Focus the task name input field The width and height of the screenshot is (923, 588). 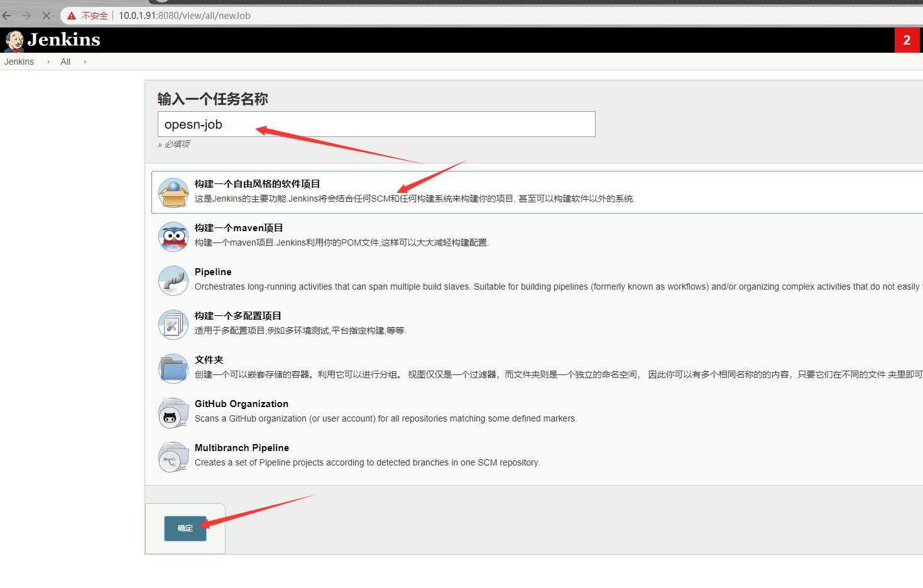point(376,124)
